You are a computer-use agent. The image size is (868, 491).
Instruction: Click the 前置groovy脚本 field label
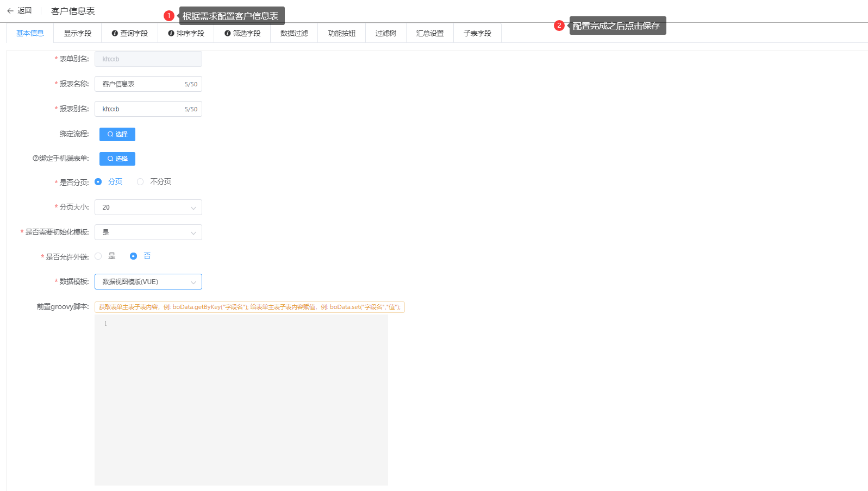click(x=63, y=307)
